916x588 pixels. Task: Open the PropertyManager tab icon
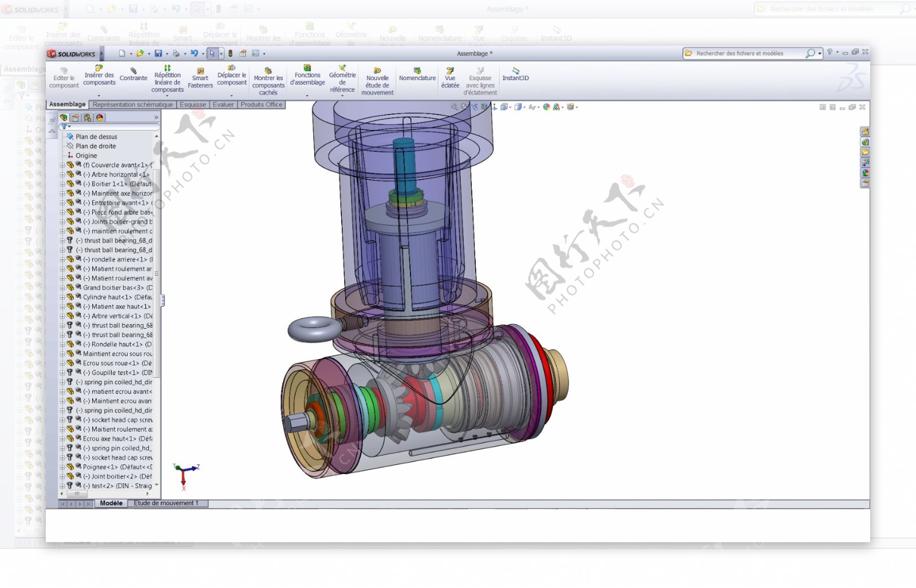point(76,117)
